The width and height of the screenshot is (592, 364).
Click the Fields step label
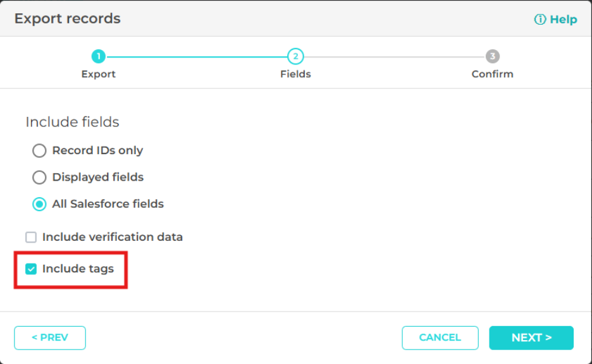295,74
